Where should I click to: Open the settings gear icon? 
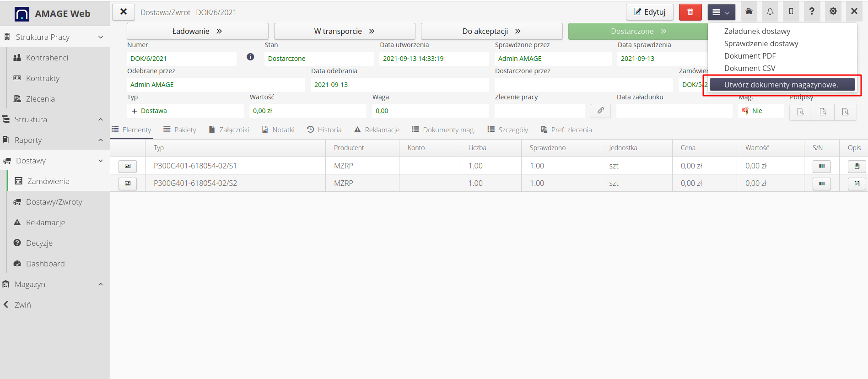[x=833, y=12]
